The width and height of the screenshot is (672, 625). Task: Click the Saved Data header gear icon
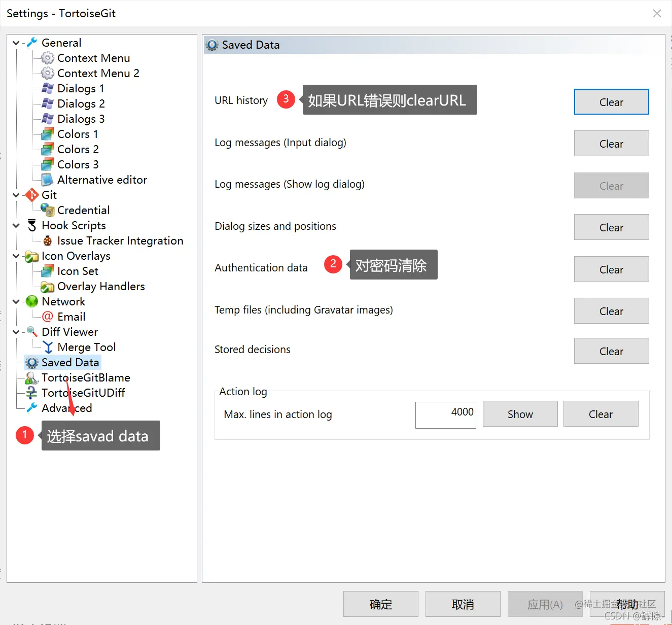pyautogui.click(x=212, y=45)
